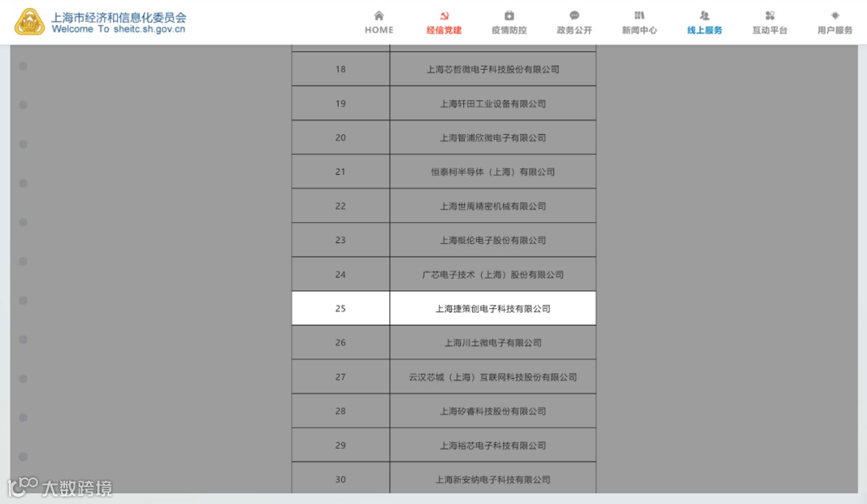Click the 上海市经济和信息化委员会 site title

coord(119,17)
